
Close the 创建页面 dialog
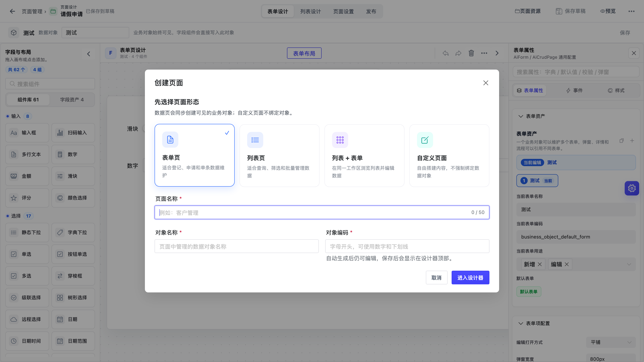pyautogui.click(x=486, y=83)
